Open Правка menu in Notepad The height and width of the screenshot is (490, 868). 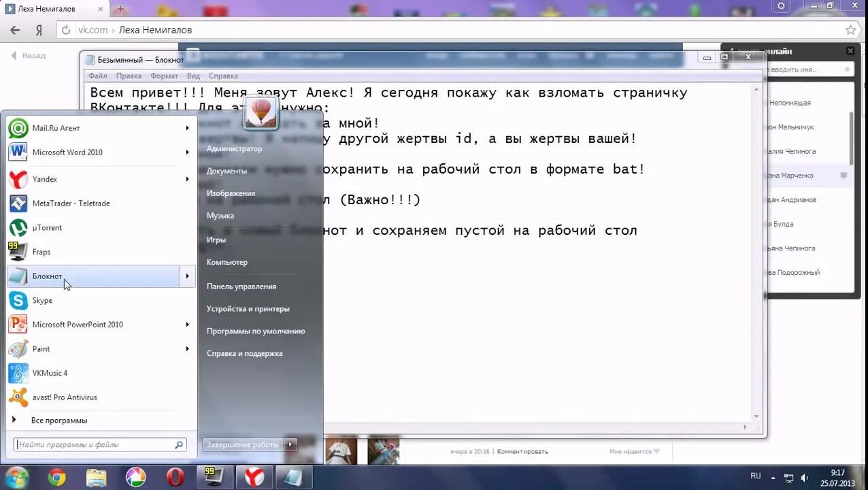pyautogui.click(x=129, y=76)
